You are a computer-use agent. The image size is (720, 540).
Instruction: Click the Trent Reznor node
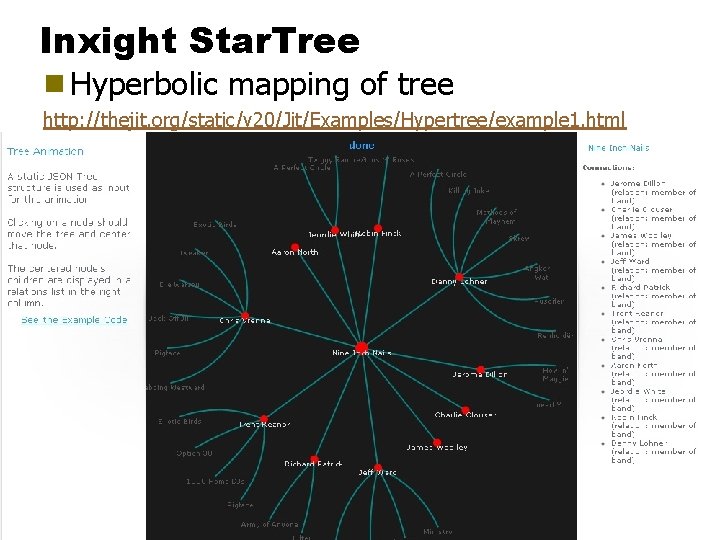coord(264,419)
